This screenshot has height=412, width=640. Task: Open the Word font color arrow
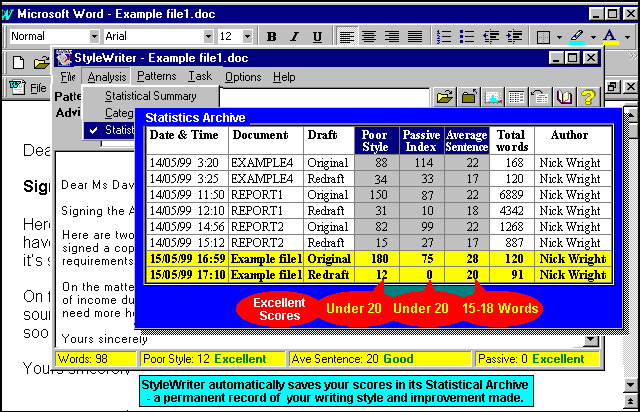[626, 37]
